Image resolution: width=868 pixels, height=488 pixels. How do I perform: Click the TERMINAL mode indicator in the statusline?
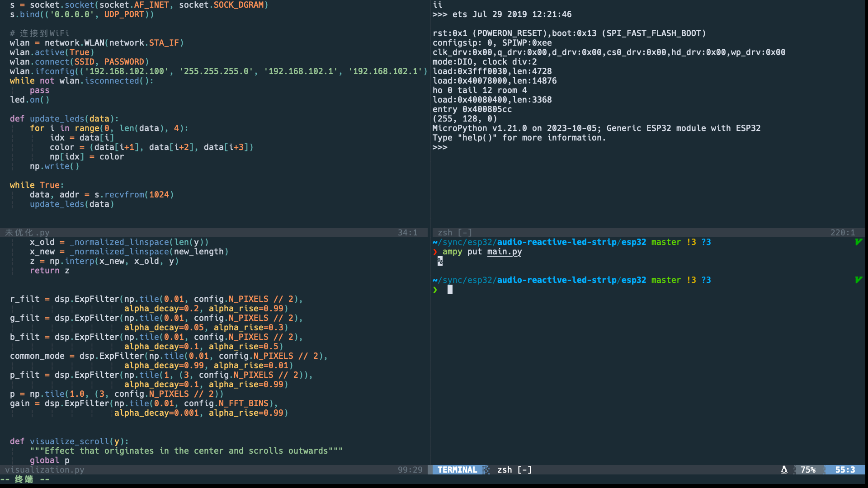457,470
